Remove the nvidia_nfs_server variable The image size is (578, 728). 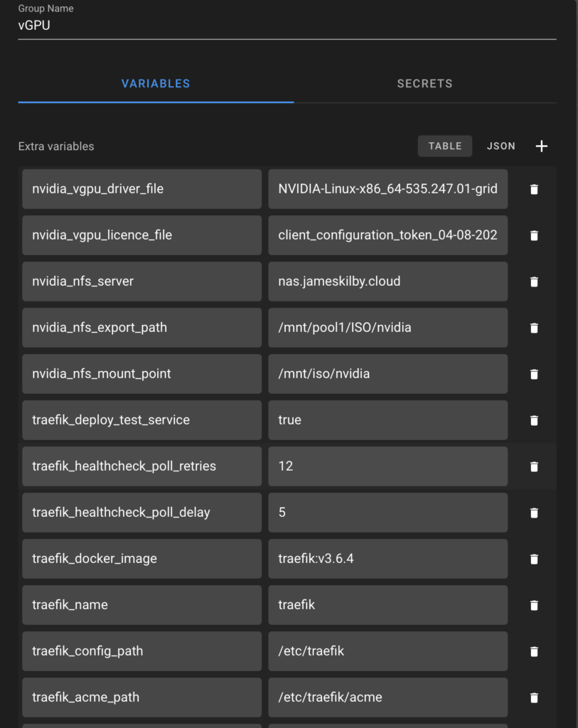[x=534, y=282]
